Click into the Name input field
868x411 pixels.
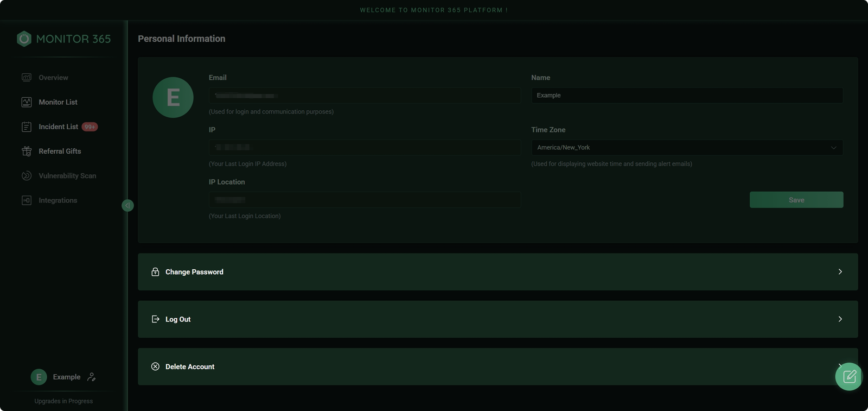tap(687, 96)
